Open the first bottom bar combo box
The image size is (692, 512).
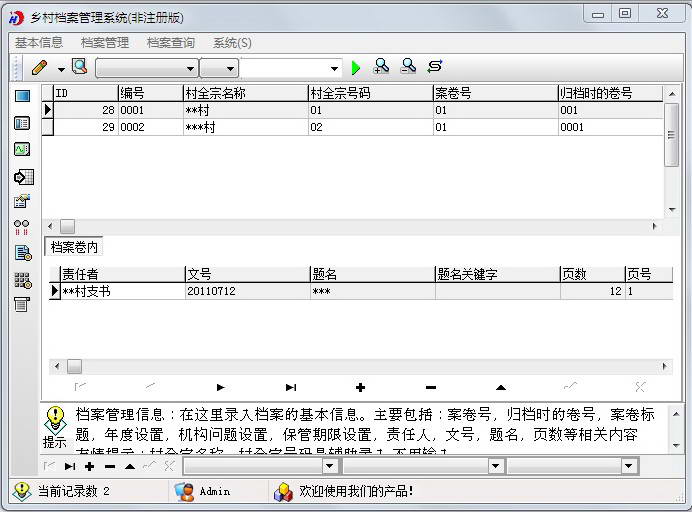click(x=329, y=466)
